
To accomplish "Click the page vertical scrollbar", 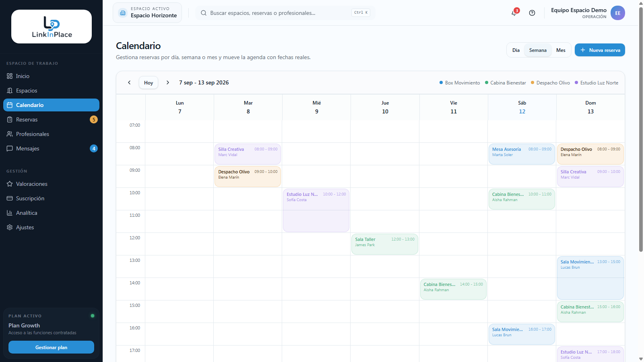I will click(x=641, y=129).
